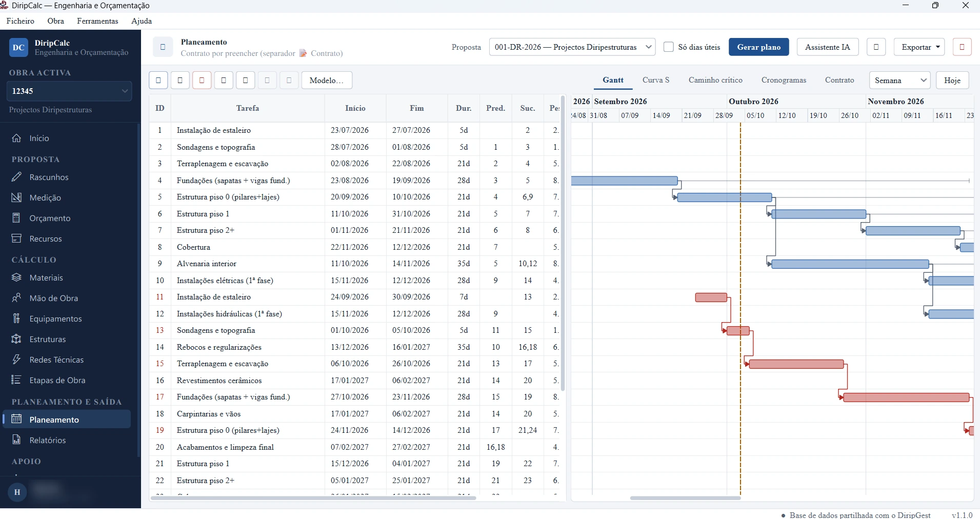Click the red-outlined toolbar button left of Modelo

pyautogui.click(x=202, y=80)
